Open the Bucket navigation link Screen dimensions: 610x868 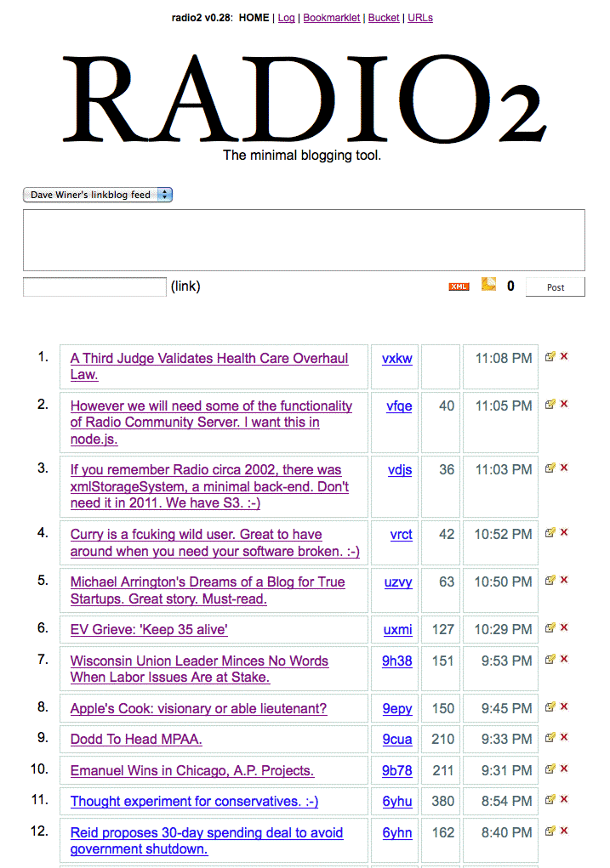[x=384, y=17]
